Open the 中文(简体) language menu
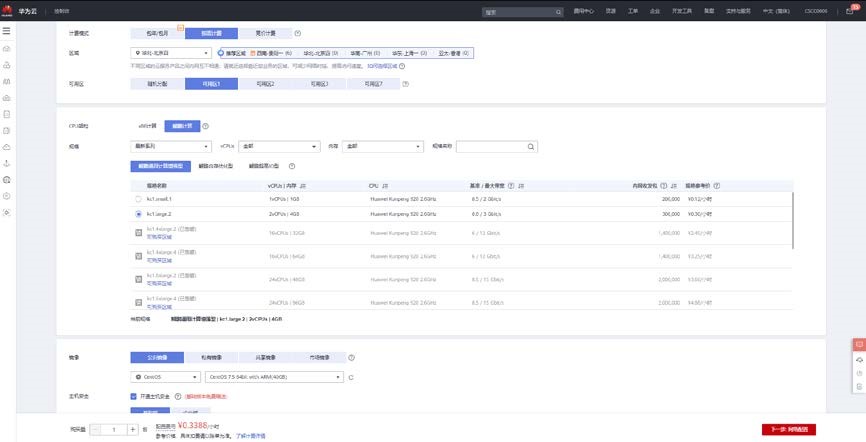866x442 pixels. (x=776, y=11)
